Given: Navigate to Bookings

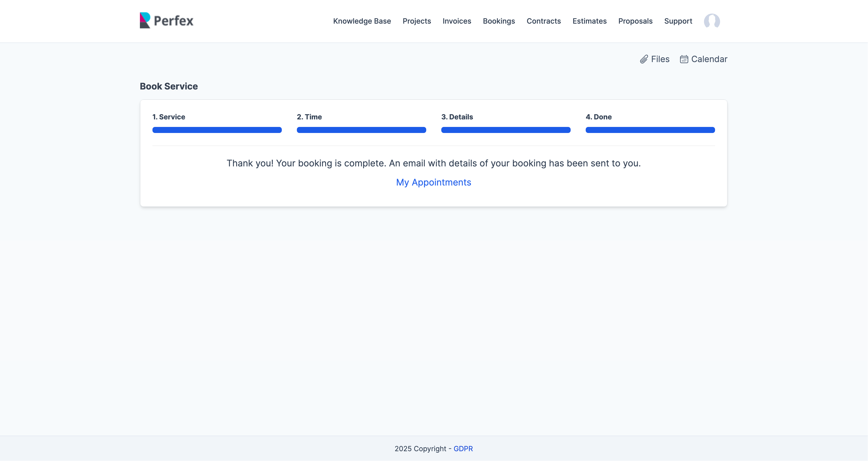Looking at the screenshot, I should (499, 21).
